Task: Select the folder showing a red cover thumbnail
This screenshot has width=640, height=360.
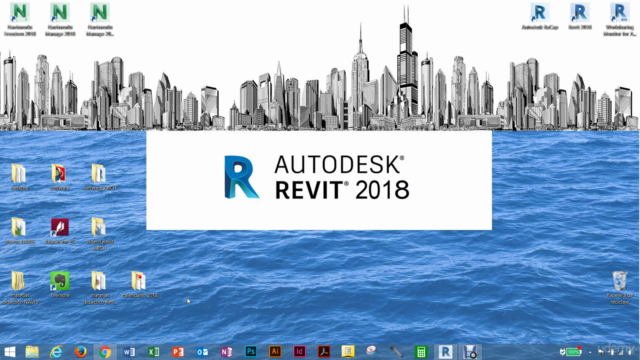Action: pos(60,178)
